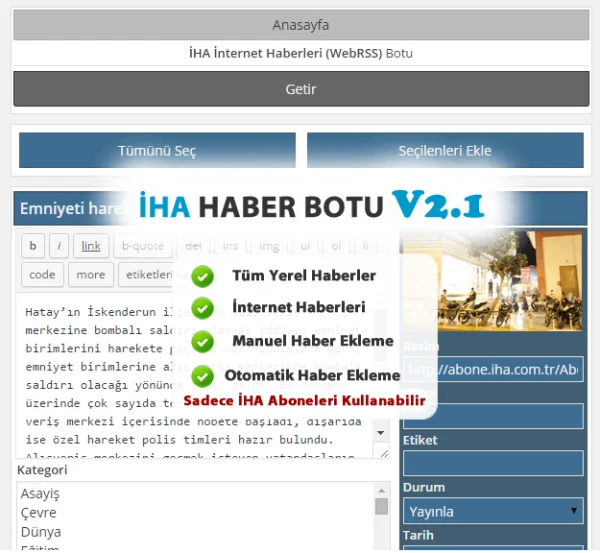
Task: Select Asayiş in Kategori list
Action: [x=40, y=494]
